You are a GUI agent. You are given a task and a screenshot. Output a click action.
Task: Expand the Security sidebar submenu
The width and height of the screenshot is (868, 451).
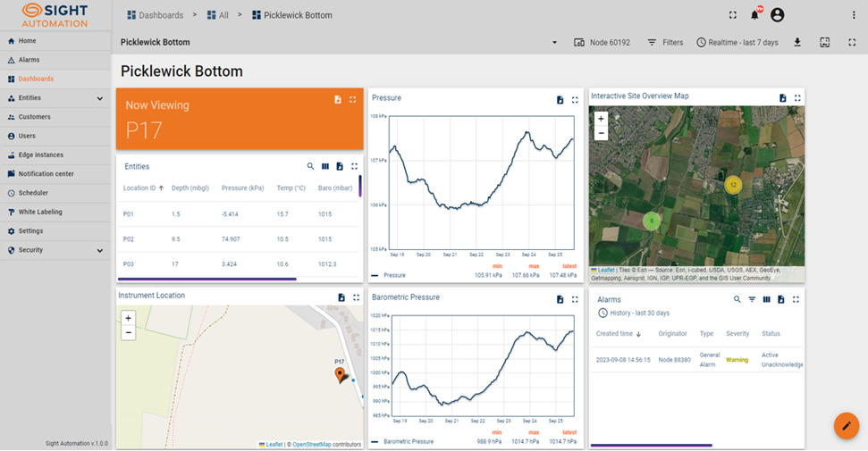pyautogui.click(x=99, y=250)
